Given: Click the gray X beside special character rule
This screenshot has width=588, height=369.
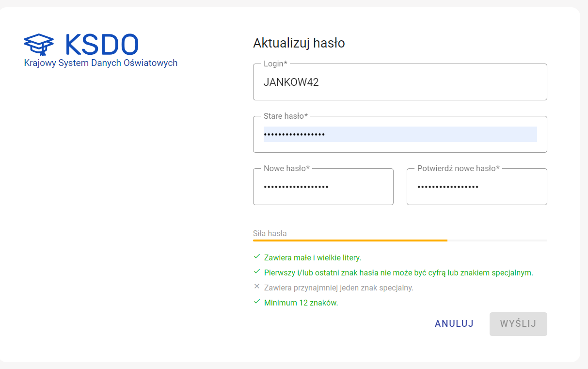Looking at the screenshot, I should (x=257, y=287).
